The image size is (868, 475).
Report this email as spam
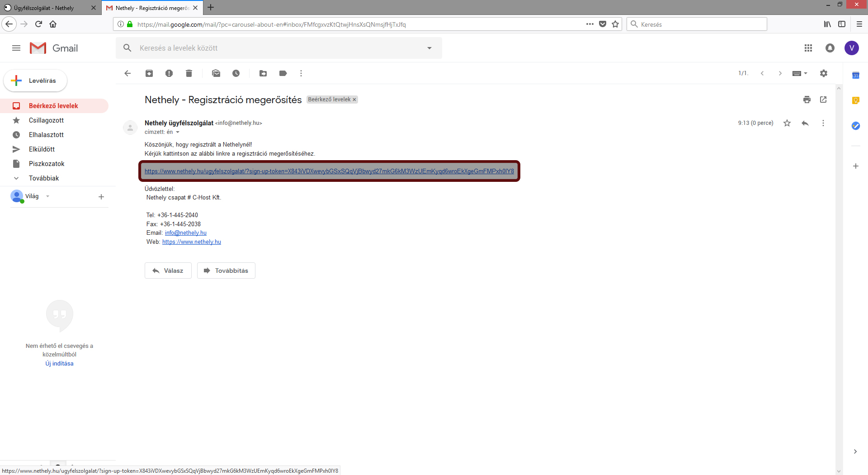click(169, 73)
